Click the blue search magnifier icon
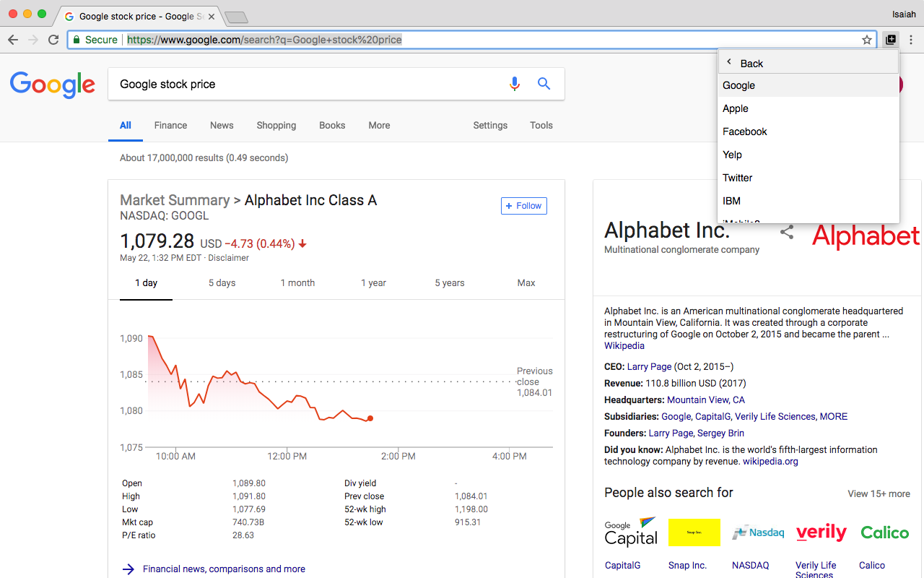 click(544, 84)
